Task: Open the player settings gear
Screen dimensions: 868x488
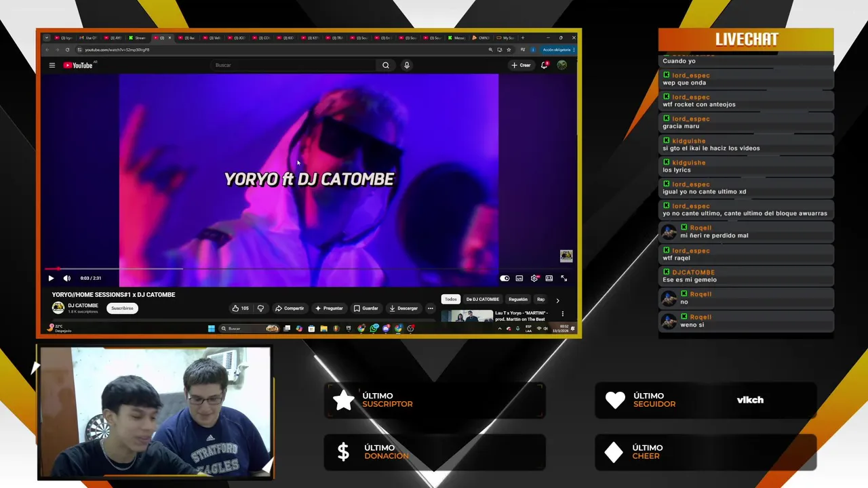Action: [534, 278]
